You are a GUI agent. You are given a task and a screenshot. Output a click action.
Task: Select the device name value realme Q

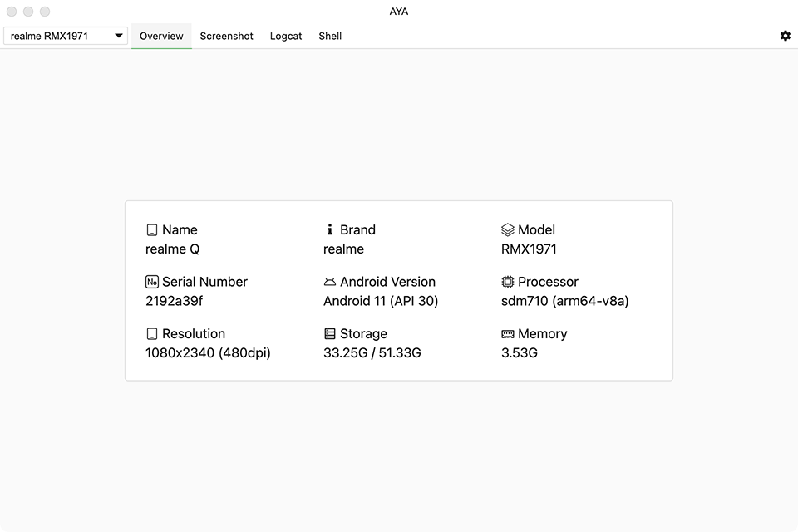click(173, 249)
